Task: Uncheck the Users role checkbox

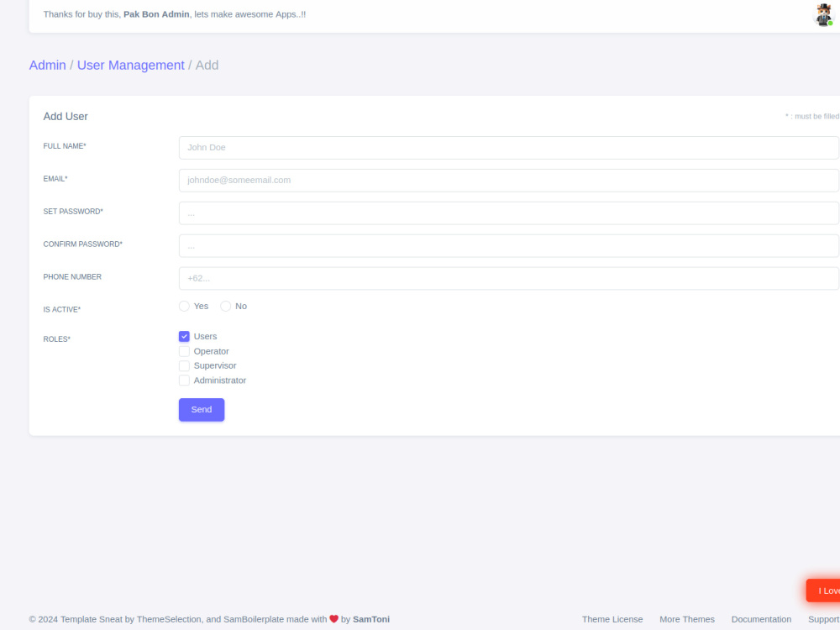Action: pyautogui.click(x=184, y=337)
